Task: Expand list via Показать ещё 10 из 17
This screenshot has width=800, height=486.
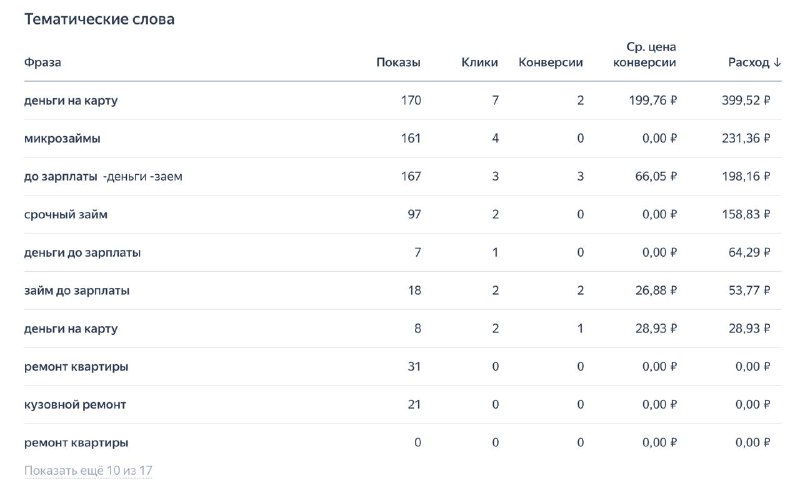Action: point(88,470)
